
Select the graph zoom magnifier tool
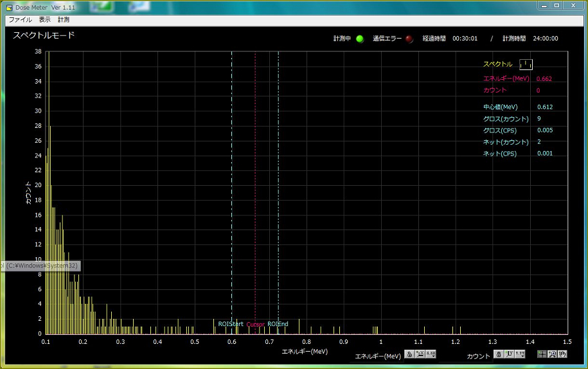[x=552, y=354]
